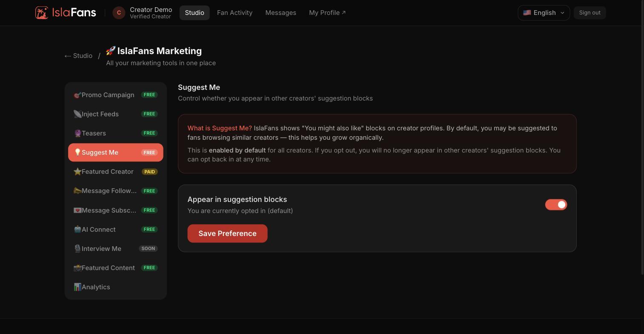The width and height of the screenshot is (644, 334).
Task: Click the "Verified Creator" label
Action: (x=150, y=17)
